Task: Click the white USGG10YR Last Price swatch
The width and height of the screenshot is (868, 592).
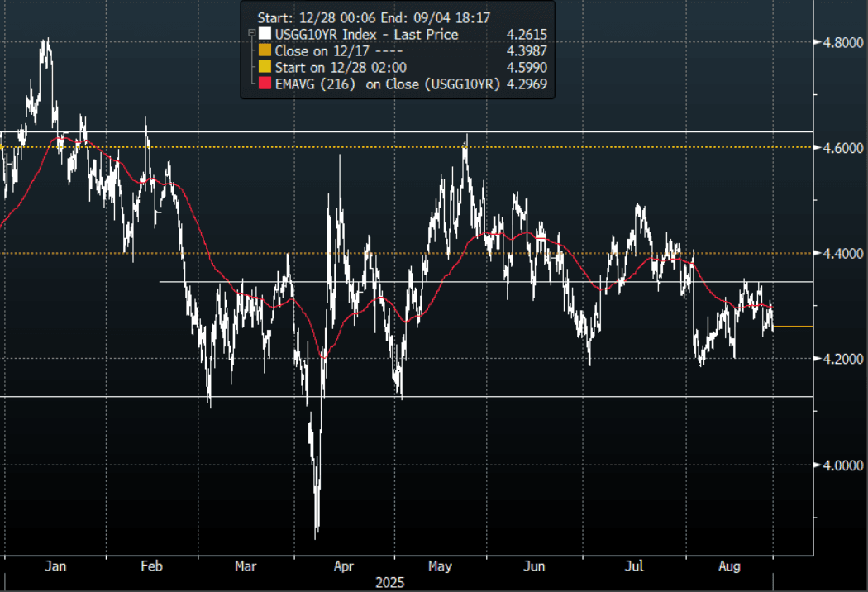Action: [265, 34]
